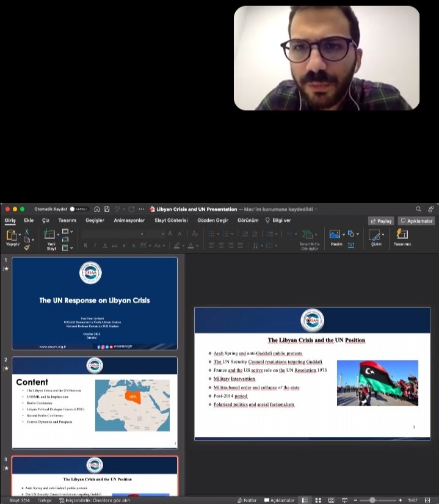The image size is (439, 504).
Task: Click the Tasarımcı designer icon
Action: click(402, 234)
